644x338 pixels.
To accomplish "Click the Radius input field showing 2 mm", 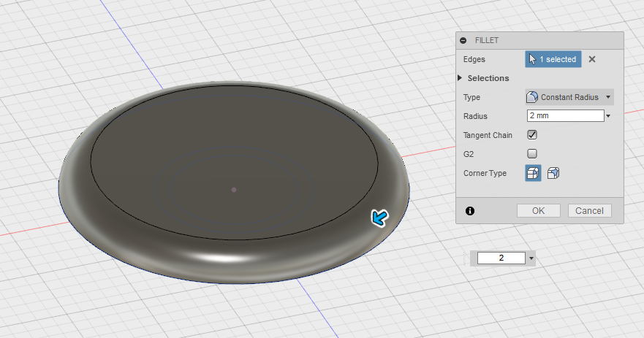I will point(566,115).
